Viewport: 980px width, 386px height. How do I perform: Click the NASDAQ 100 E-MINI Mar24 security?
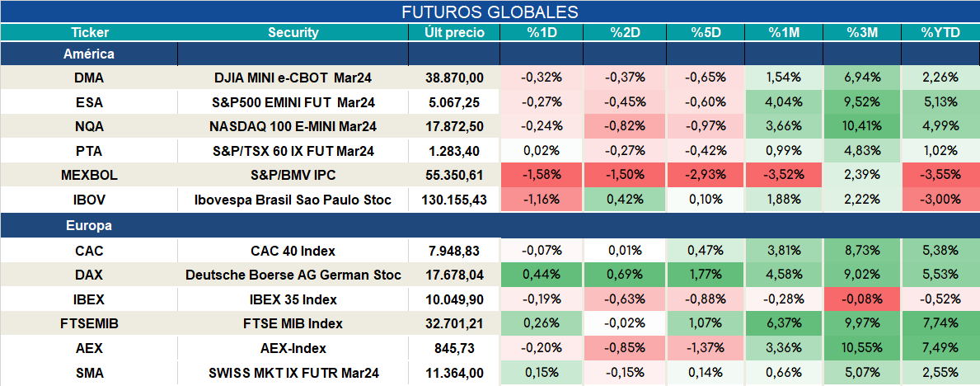[x=293, y=127]
